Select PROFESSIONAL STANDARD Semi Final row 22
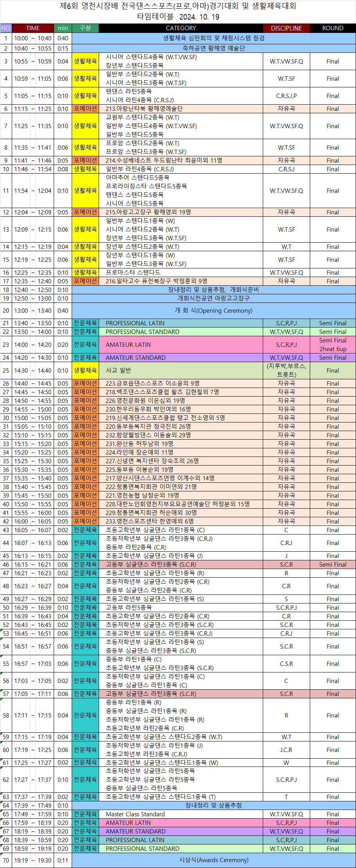Image resolution: width=356 pixels, height=868 pixels. [178, 332]
